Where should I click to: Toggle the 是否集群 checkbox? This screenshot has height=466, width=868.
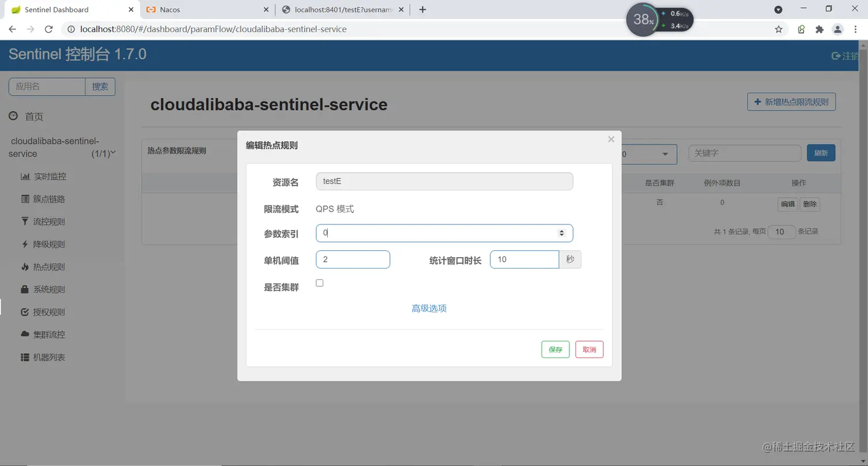click(x=320, y=283)
